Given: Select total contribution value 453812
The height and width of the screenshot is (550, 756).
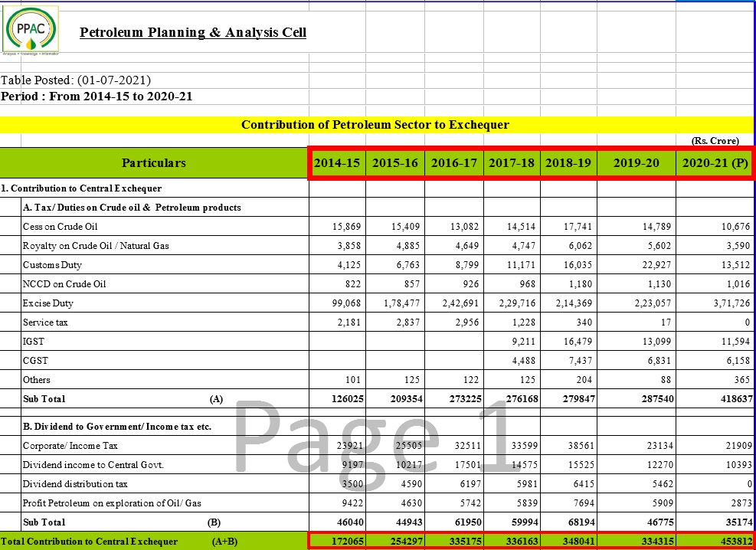Looking at the screenshot, I should [x=736, y=542].
